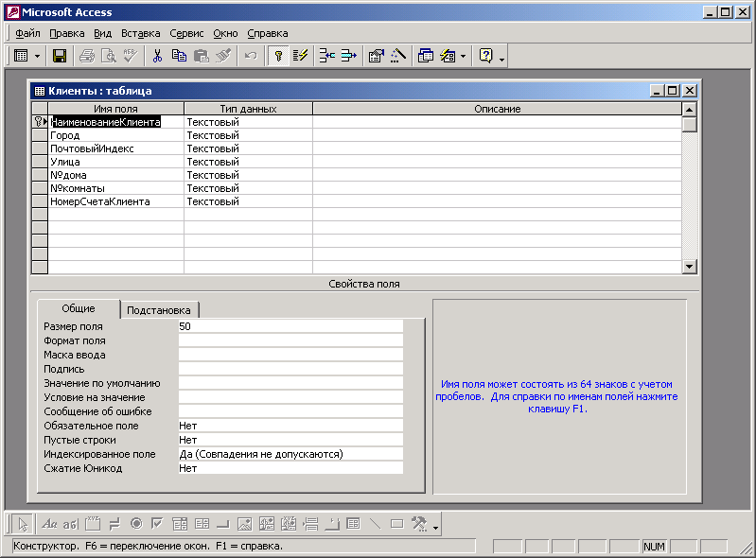Open toolbar options arrow beside Help icon

point(501,59)
